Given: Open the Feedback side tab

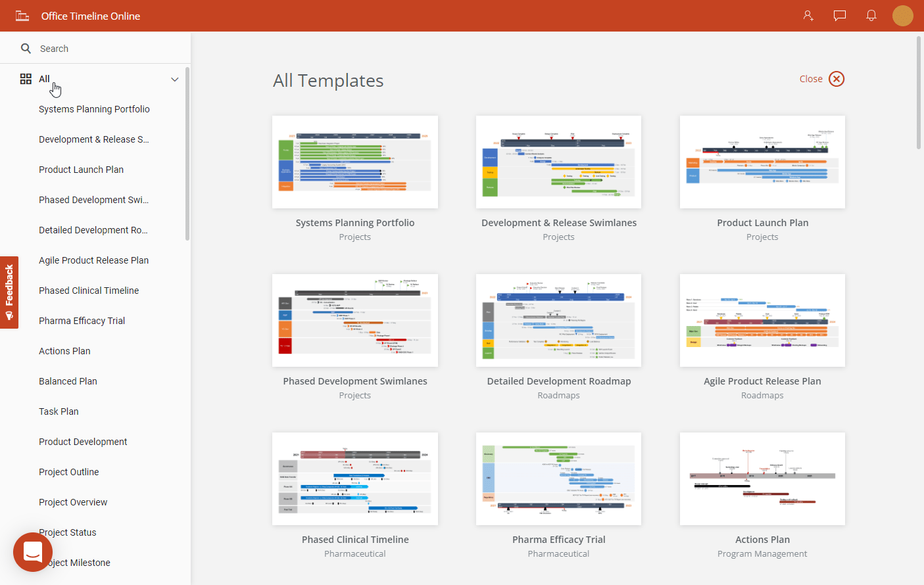Looking at the screenshot, I should [x=9, y=292].
